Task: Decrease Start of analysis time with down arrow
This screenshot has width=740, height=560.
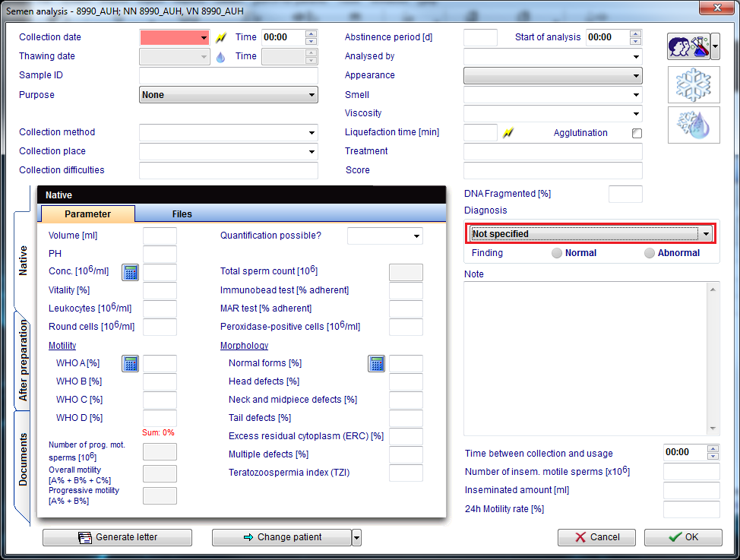Action: [x=635, y=41]
